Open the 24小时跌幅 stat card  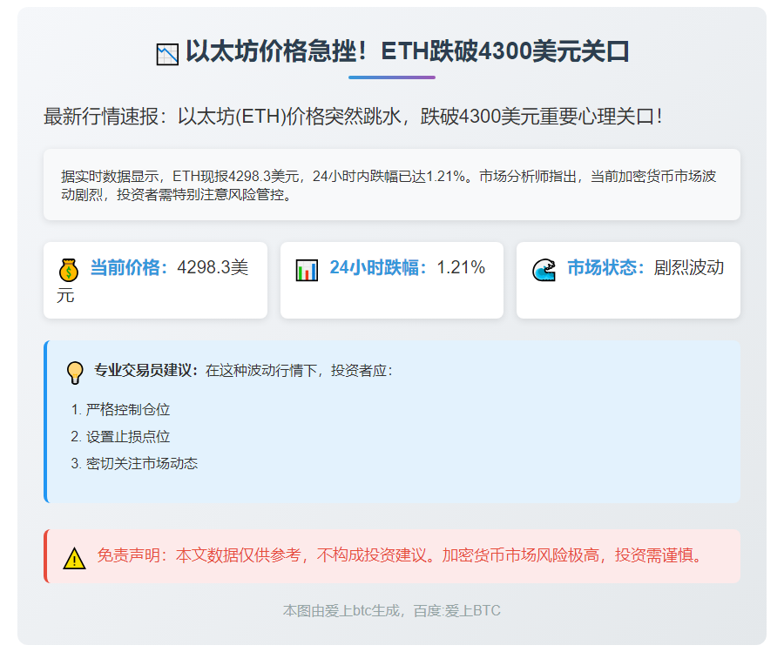tap(391, 279)
